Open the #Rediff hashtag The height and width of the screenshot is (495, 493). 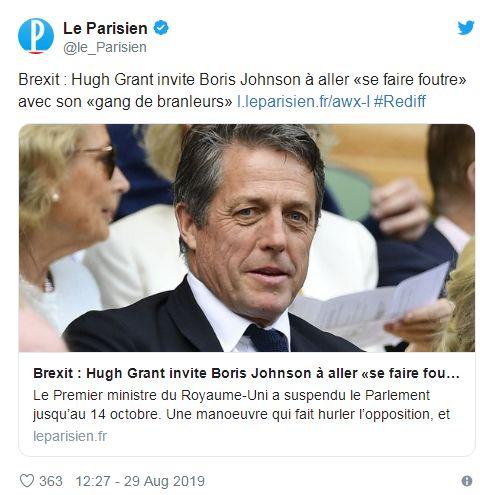click(x=400, y=101)
